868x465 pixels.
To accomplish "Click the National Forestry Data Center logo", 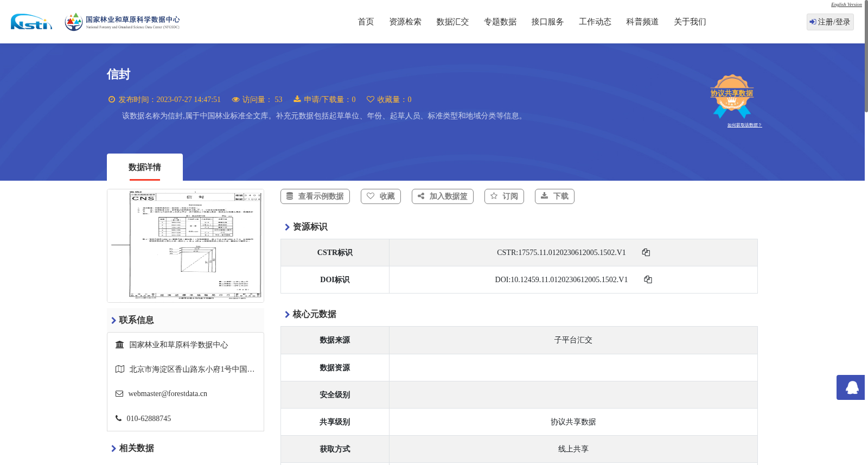I will click(x=122, y=22).
